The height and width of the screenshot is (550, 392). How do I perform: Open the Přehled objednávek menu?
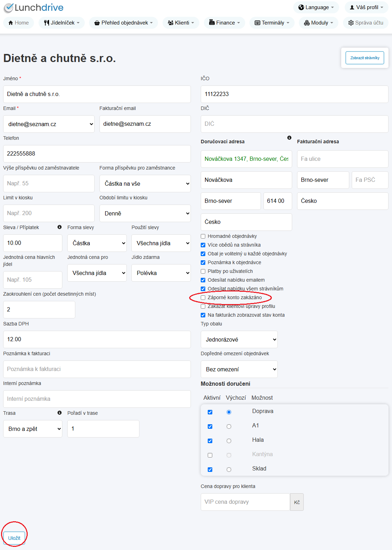point(124,23)
